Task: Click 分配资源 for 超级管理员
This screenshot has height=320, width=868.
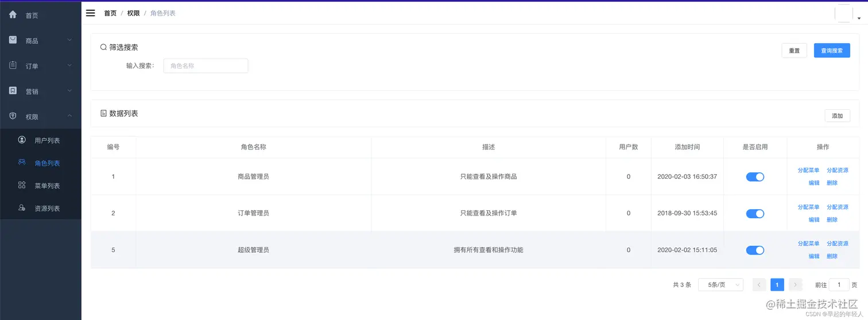Action: pyautogui.click(x=838, y=244)
